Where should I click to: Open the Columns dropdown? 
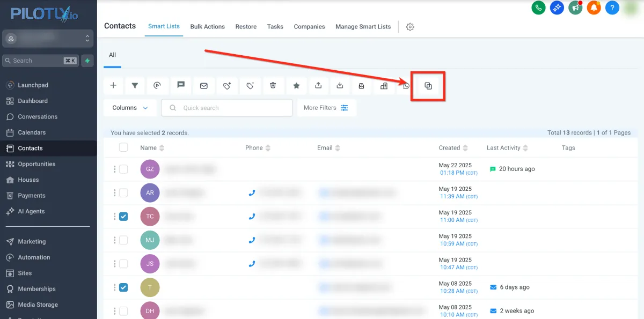pyautogui.click(x=129, y=108)
